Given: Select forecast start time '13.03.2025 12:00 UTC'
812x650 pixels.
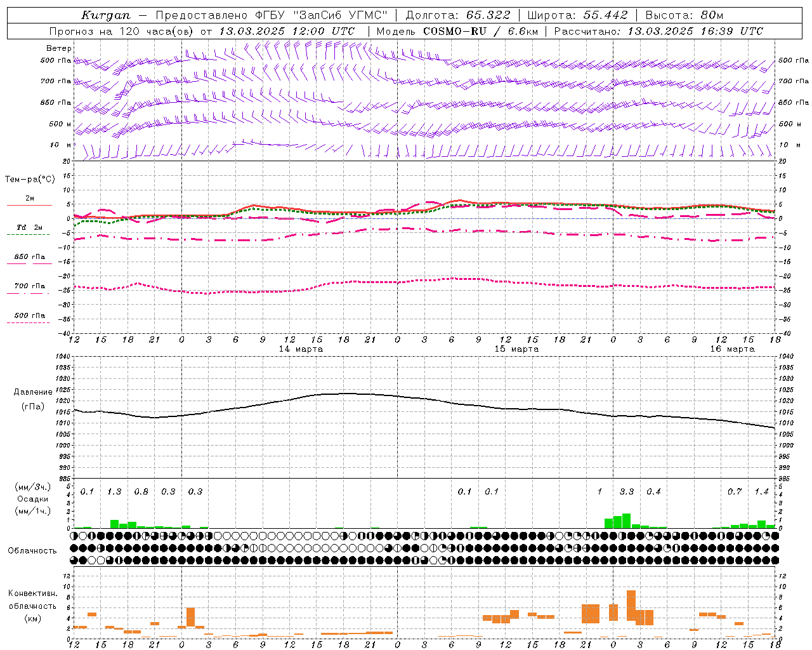Looking at the screenshot, I should [287, 31].
